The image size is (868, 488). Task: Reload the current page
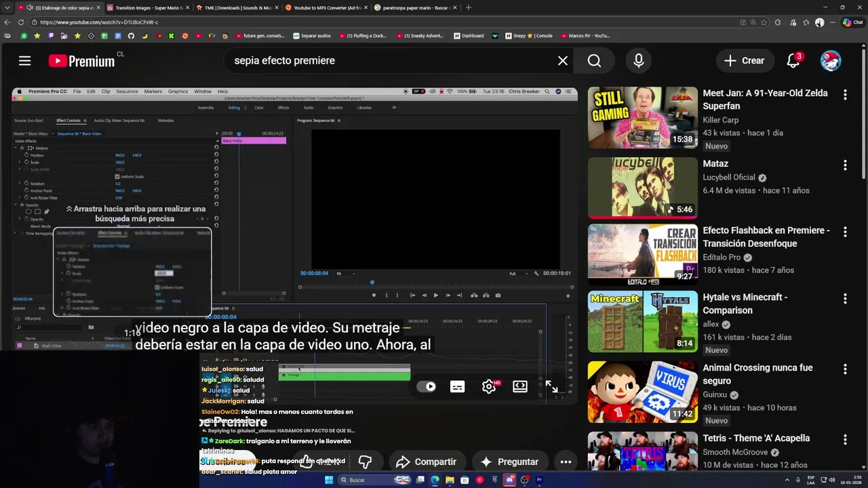[x=20, y=22]
